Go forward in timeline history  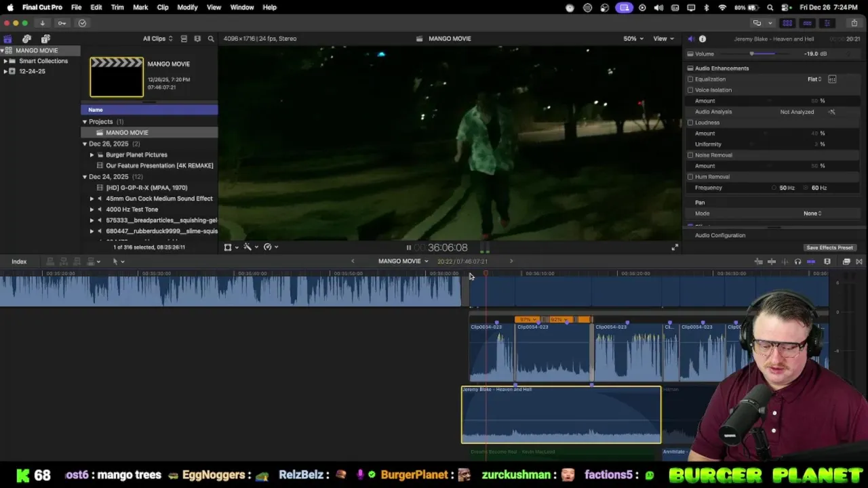pyautogui.click(x=511, y=262)
